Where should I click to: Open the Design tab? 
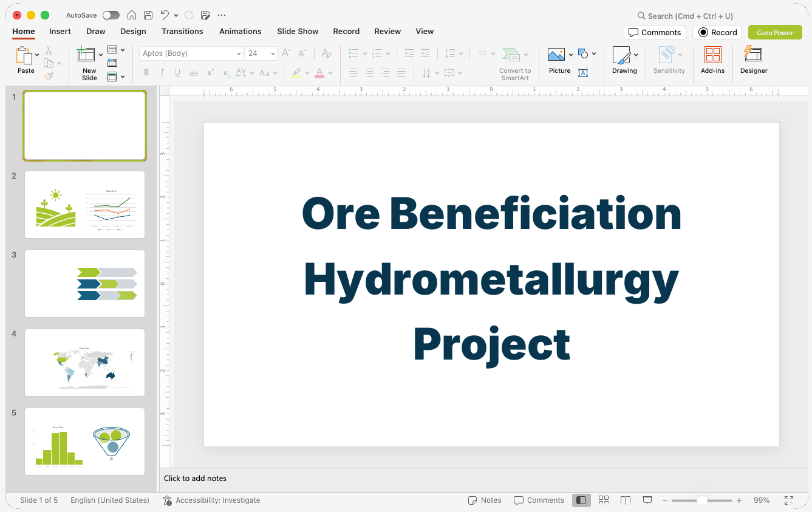click(133, 32)
